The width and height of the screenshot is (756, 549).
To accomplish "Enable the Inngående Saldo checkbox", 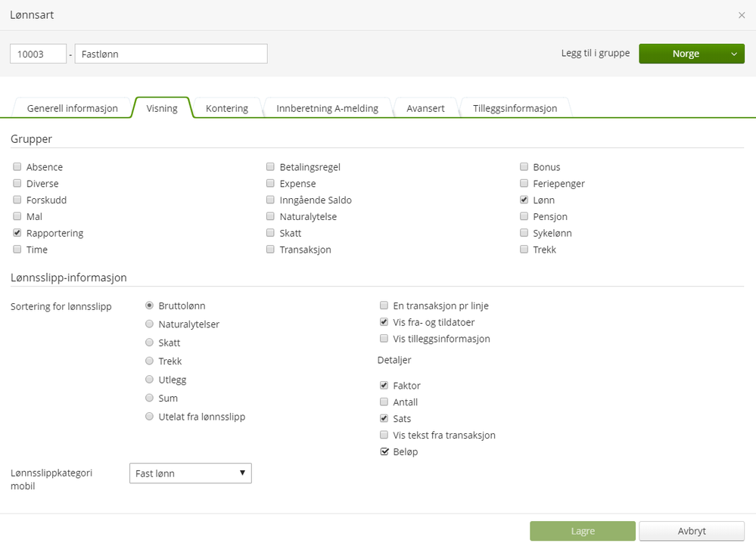I will tap(270, 200).
